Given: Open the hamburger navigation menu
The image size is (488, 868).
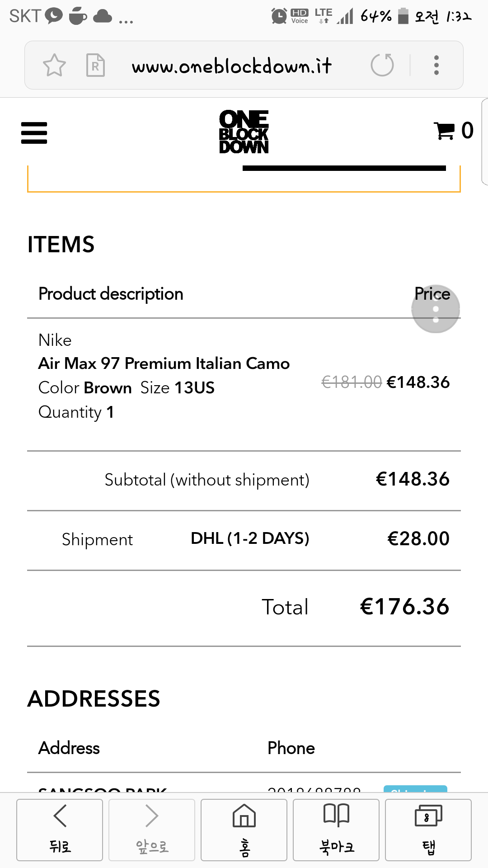Looking at the screenshot, I should coord(34,133).
